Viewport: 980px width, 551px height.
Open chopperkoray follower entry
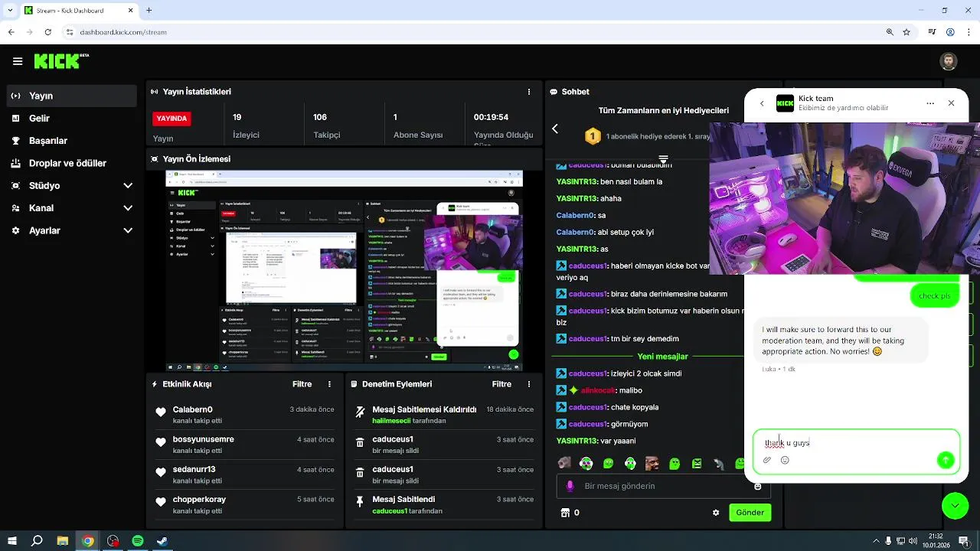point(199,499)
